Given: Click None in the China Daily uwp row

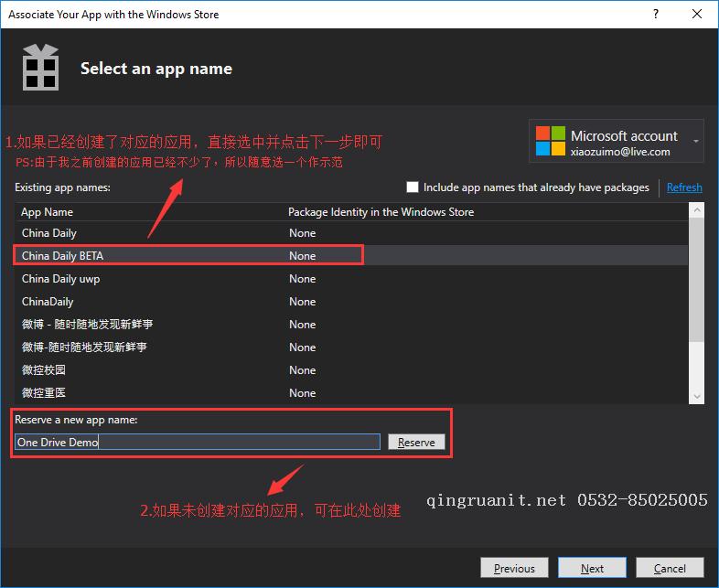Looking at the screenshot, I should point(302,279).
